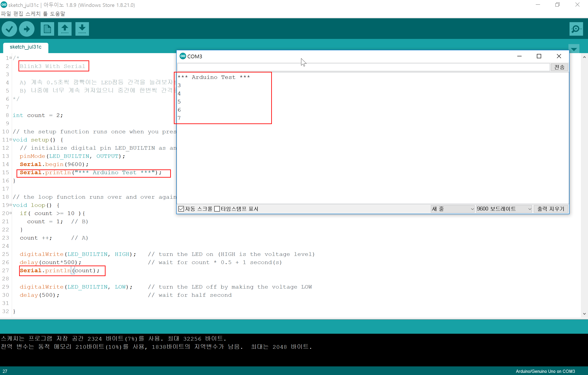
Task: Open the 파일 menu
Action: click(6, 14)
